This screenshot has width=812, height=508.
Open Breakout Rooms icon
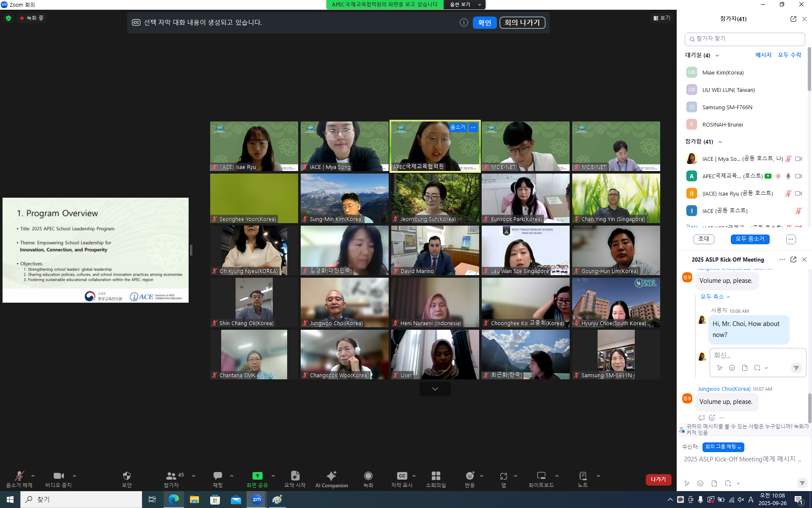[x=436, y=476]
